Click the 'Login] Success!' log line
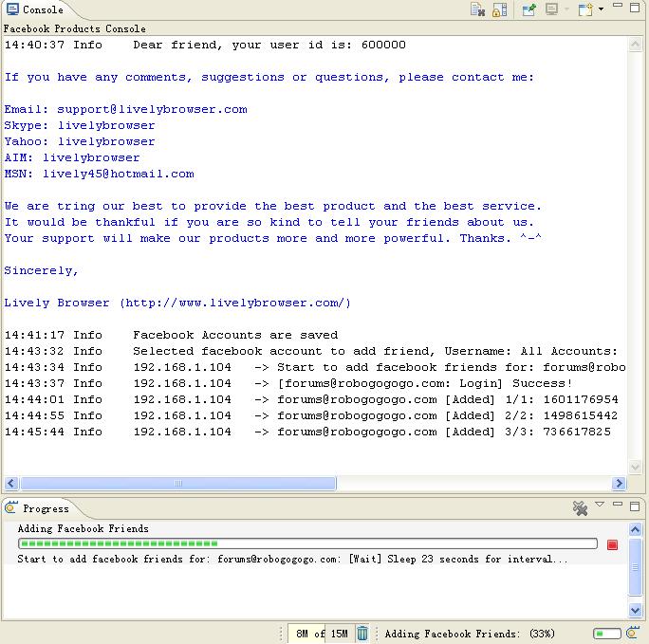Image resolution: width=649 pixels, height=644 pixels. [x=288, y=383]
